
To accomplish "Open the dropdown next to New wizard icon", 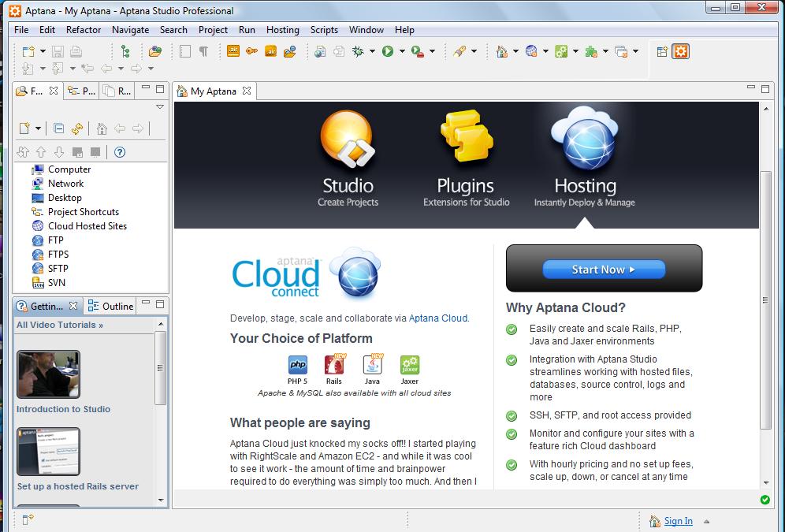I will [43, 51].
